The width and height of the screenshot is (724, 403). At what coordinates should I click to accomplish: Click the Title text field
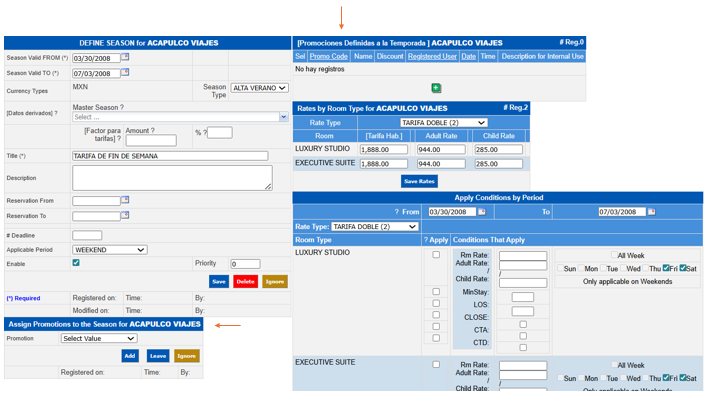pyautogui.click(x=170, y=156)
